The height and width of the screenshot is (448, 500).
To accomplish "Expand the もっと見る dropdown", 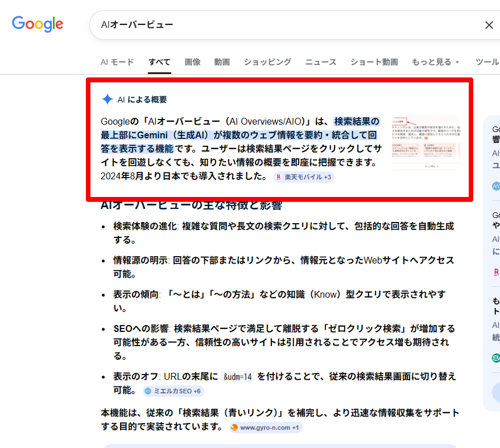I will [435, 62].
